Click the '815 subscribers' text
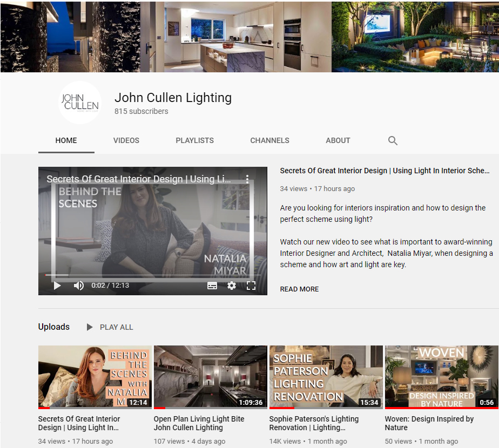499x448 pixels. tap(141, 111)
